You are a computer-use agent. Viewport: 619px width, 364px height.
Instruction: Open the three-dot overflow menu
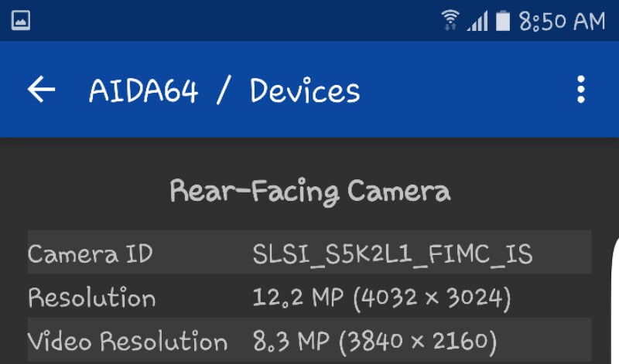581,90
